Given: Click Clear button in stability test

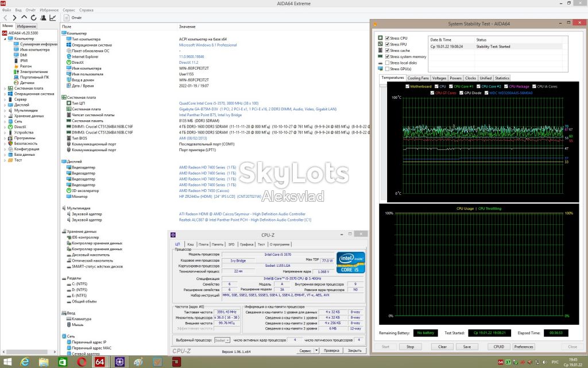Looking at the screenshot, I should click(x=443, y=347).
